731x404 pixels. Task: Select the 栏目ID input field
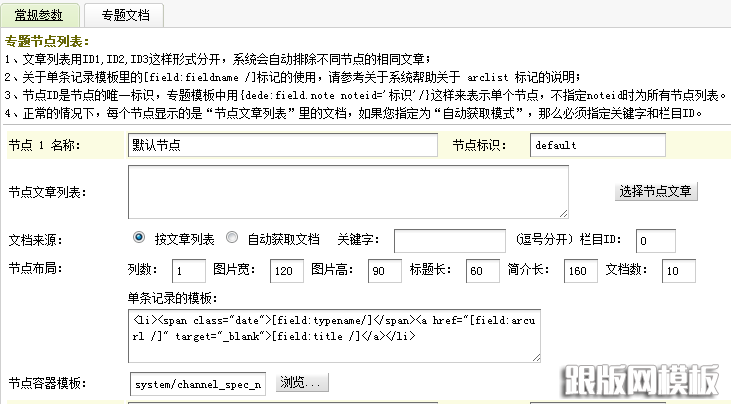[655, 241]
